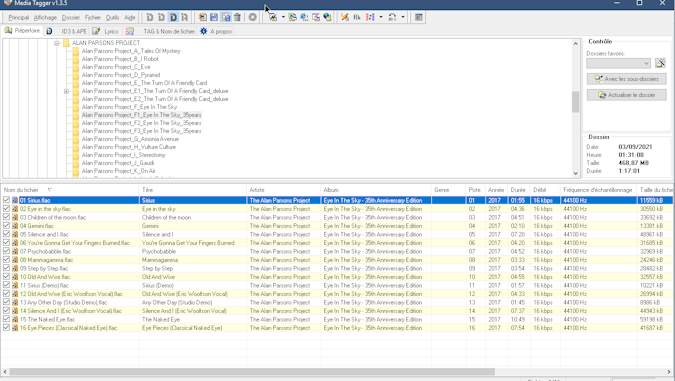Open dropdown arrow next to red-blue bars icon

tap(381, 17)
